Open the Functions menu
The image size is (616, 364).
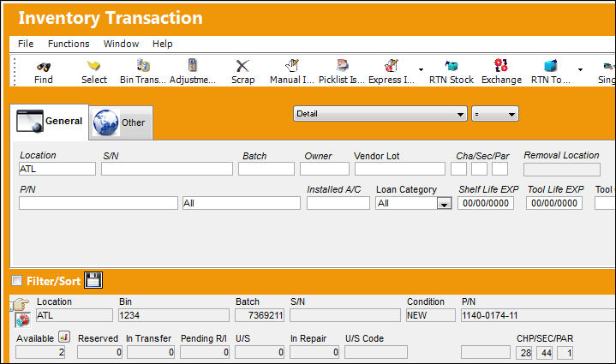coord(69,44)
